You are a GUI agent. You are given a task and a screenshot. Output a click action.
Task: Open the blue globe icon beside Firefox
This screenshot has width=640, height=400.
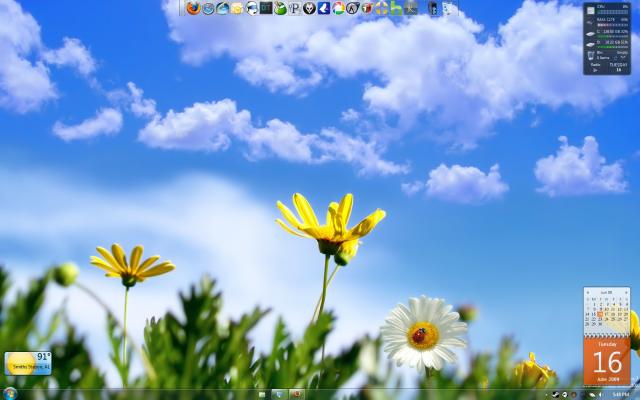coord(208,8)
